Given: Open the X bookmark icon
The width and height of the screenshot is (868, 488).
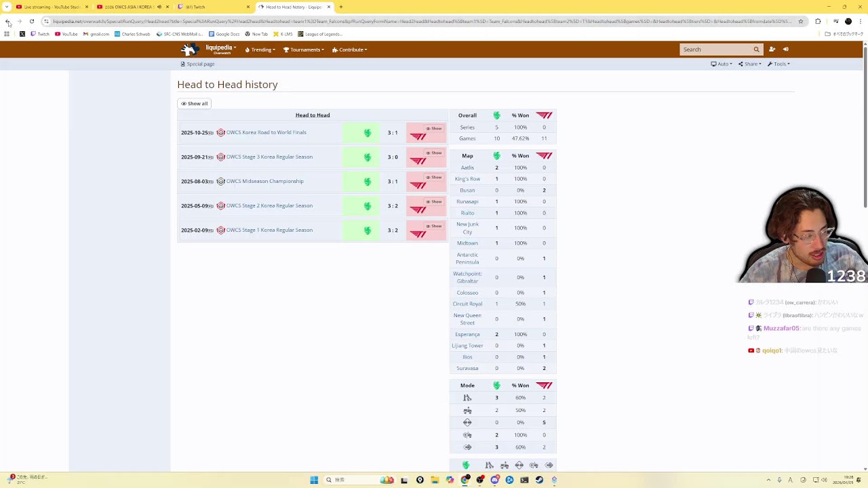Looking at the screenshot, I should pos(22,34).
